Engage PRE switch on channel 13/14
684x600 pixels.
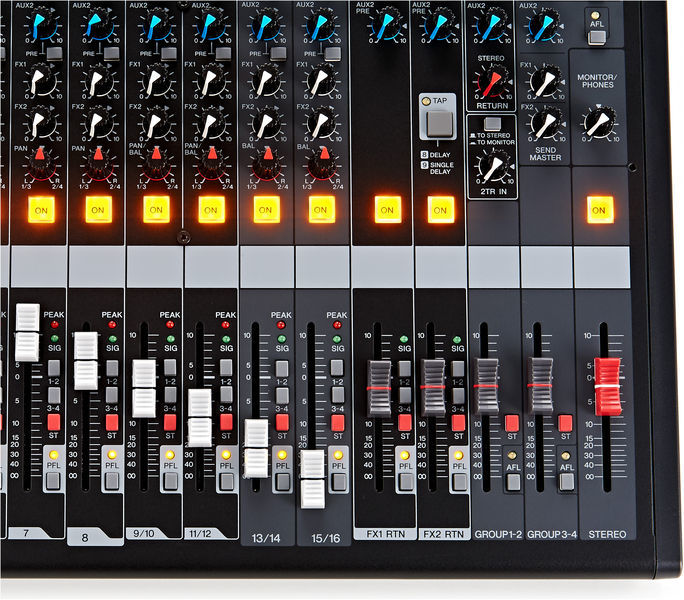(278, 54)
